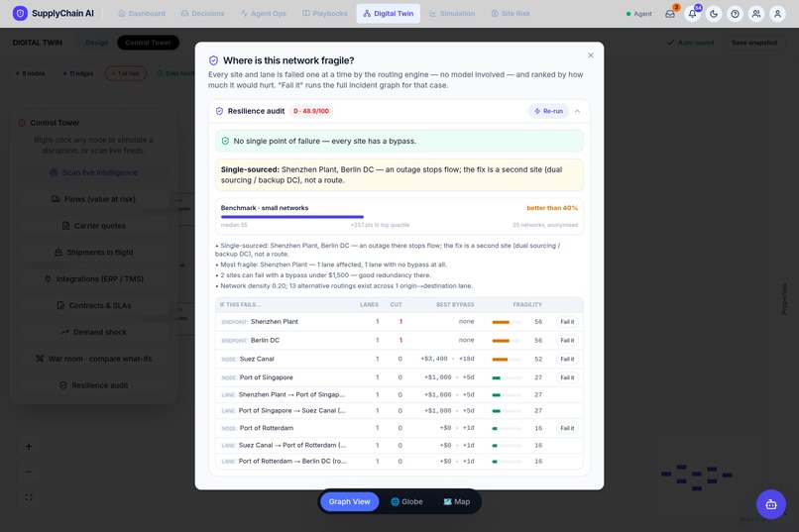This screenshot has height=532, width=799.
Task: Select Graph View
Action: pos(350,501)
